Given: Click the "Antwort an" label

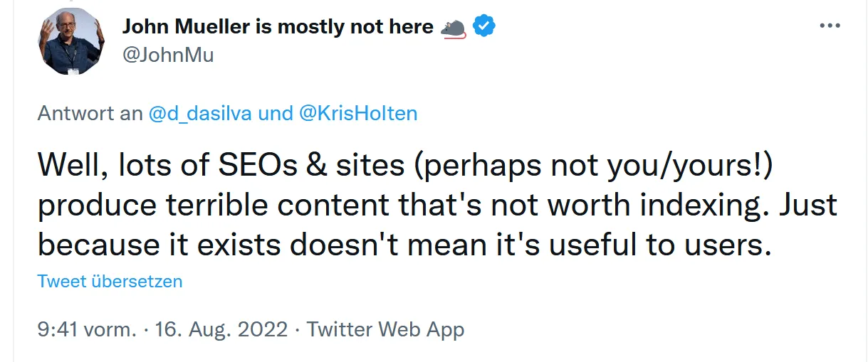Looking at the screenshot, I should (x=90, y=113).
